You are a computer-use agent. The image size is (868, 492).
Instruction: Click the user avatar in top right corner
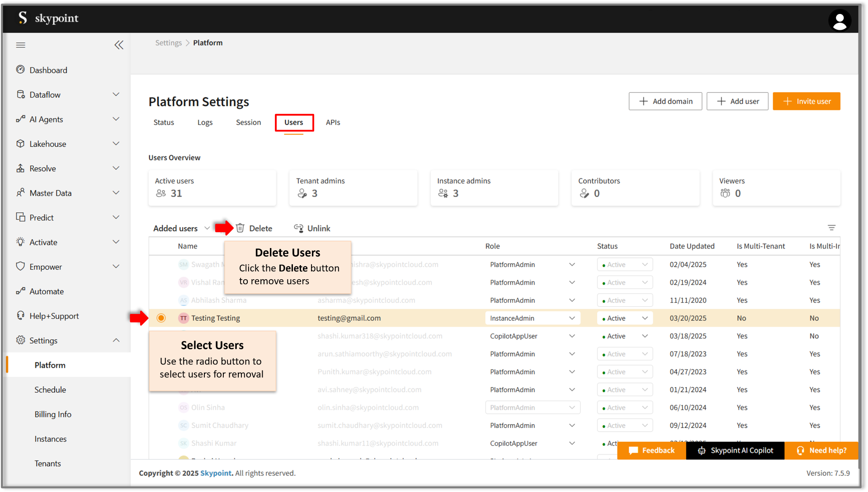(x=840, y=20)
